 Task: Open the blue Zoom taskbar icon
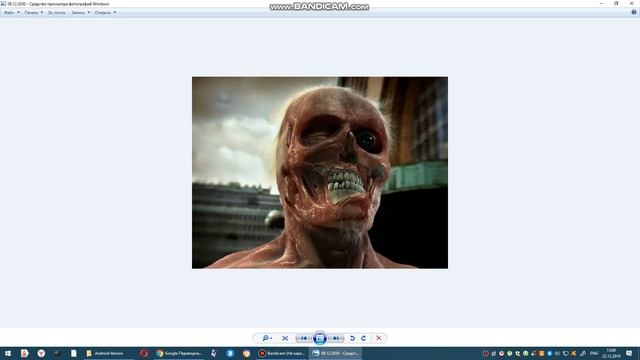(230, 353)
